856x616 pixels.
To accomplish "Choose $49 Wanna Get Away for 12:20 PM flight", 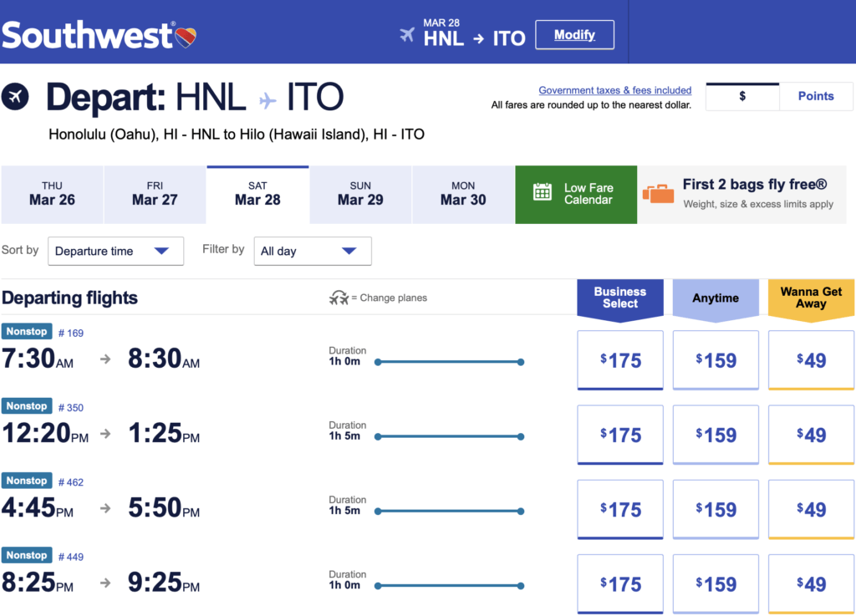I will [x=811, y=435].
